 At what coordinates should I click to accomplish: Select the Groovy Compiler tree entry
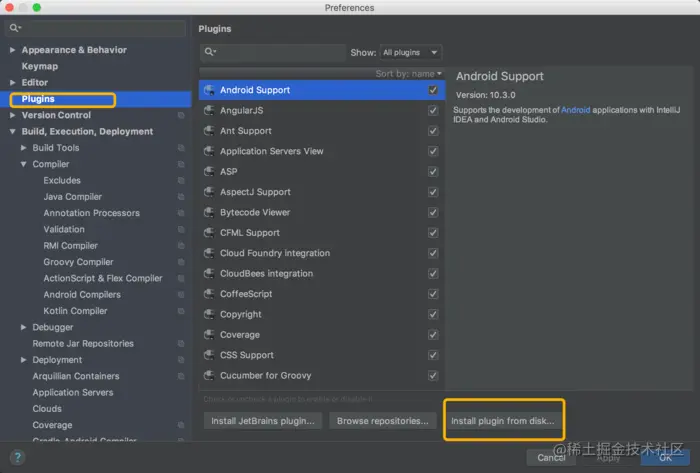tap(78, 262)
